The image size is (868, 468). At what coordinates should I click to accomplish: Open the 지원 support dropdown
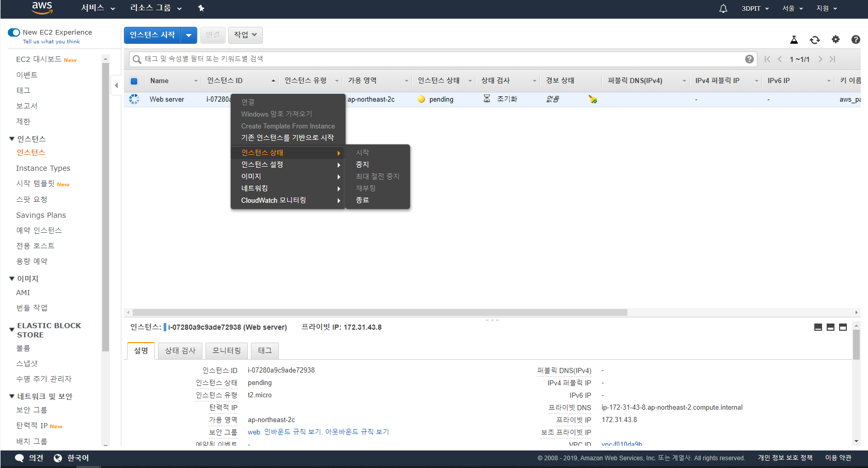tap(827, 8)
